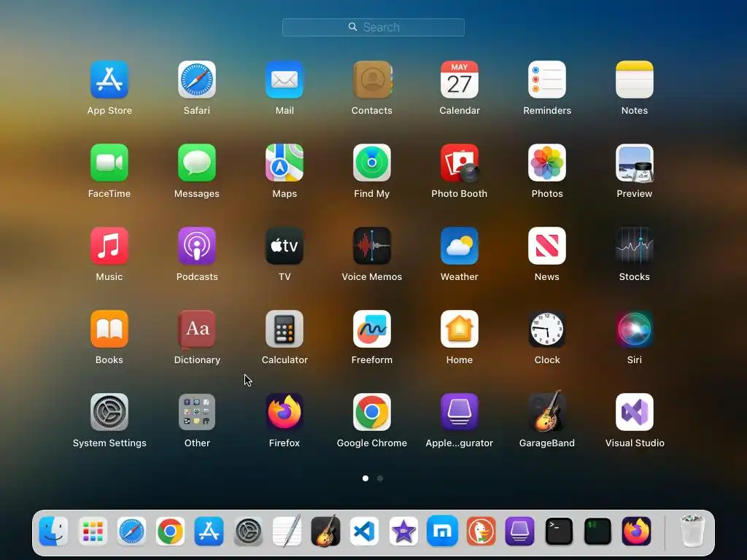Open the Apple TV app
The image size is (747, 560).
click(285, 246)
